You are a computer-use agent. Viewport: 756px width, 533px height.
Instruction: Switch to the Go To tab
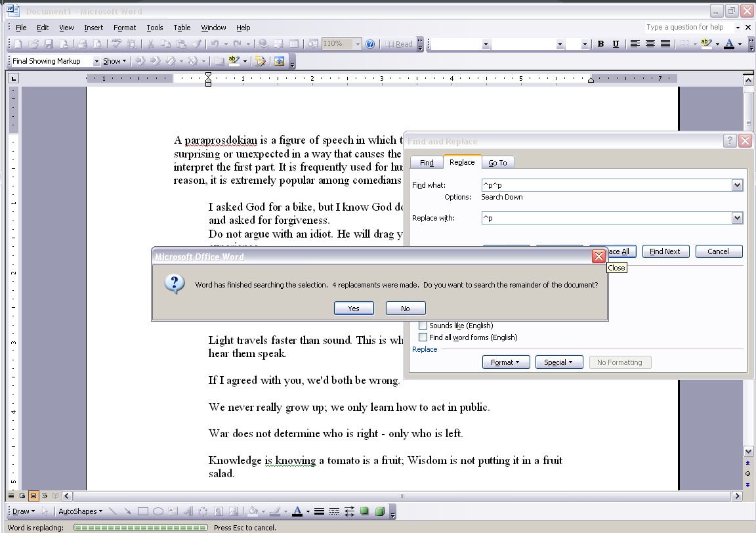click(x=497, y=162)
